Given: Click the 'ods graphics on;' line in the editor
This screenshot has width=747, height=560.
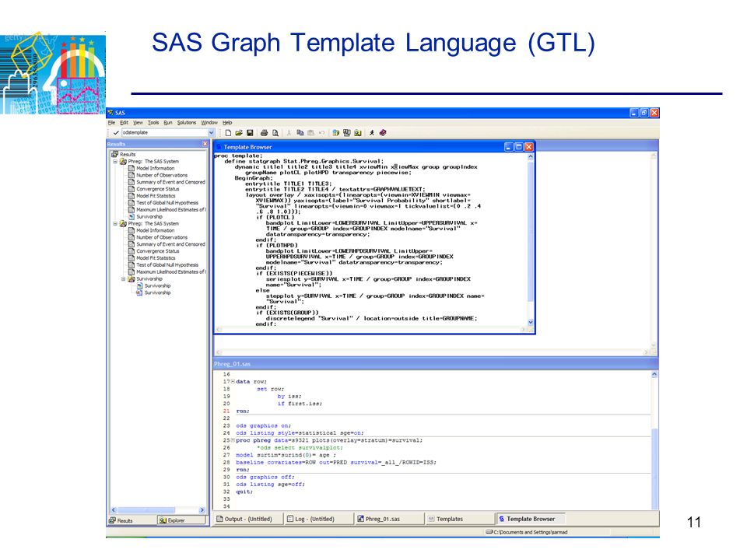Looking at the screenshot, I should point(264,425).
